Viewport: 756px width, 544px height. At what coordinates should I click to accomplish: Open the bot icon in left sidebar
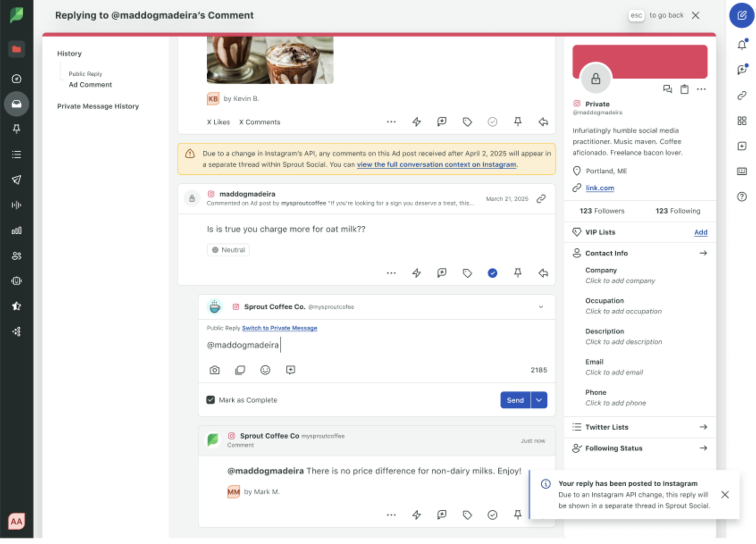point(17,281)
